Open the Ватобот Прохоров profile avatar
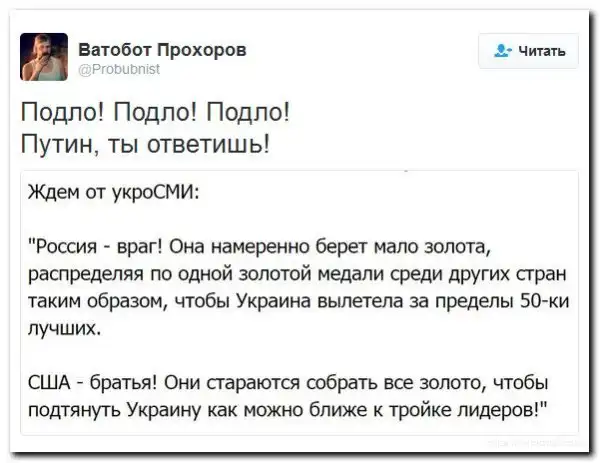The image size is (600, 463). click(45, 56)
